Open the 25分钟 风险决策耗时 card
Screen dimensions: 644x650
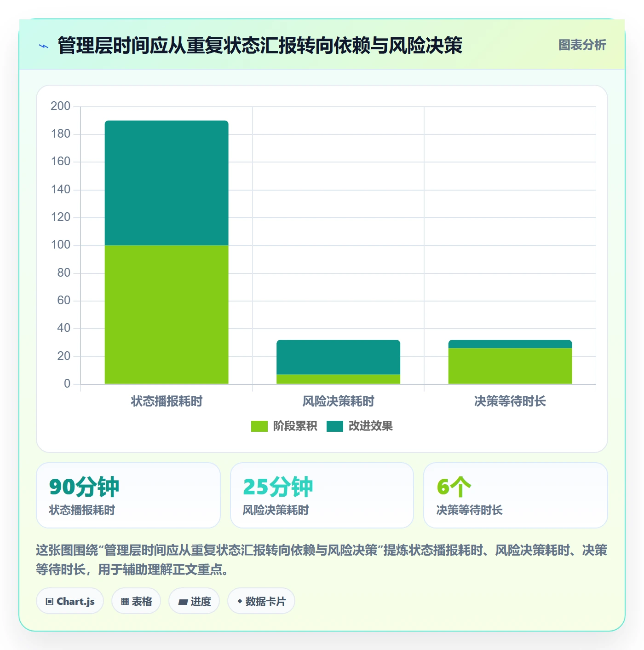(322, 495)
